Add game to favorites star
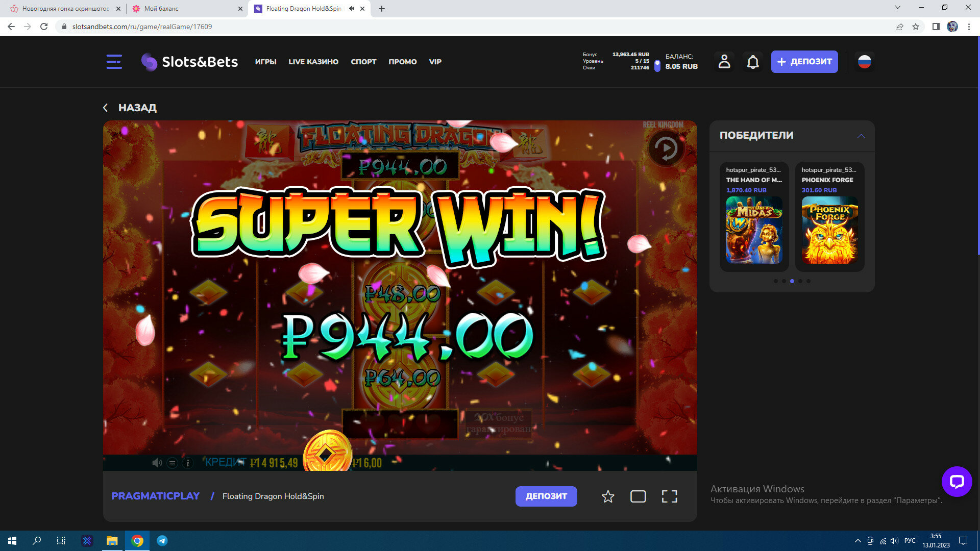980x551 pixels. coord(607,496)
